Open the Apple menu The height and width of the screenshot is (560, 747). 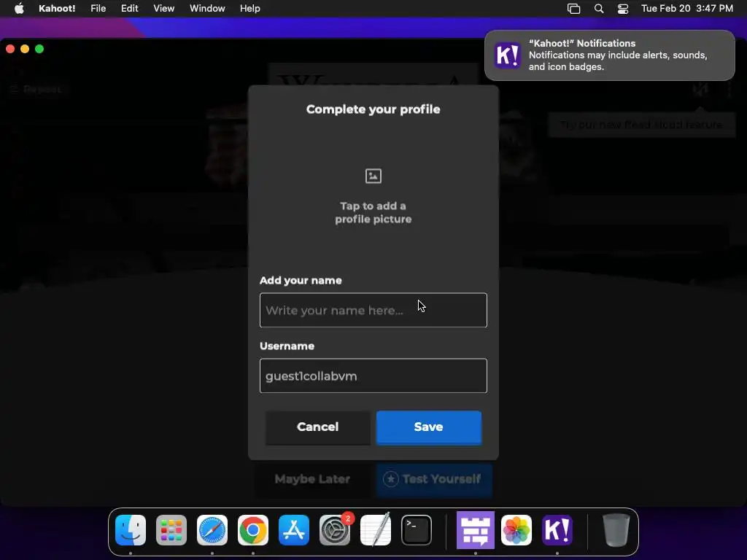tap(19, 9)
